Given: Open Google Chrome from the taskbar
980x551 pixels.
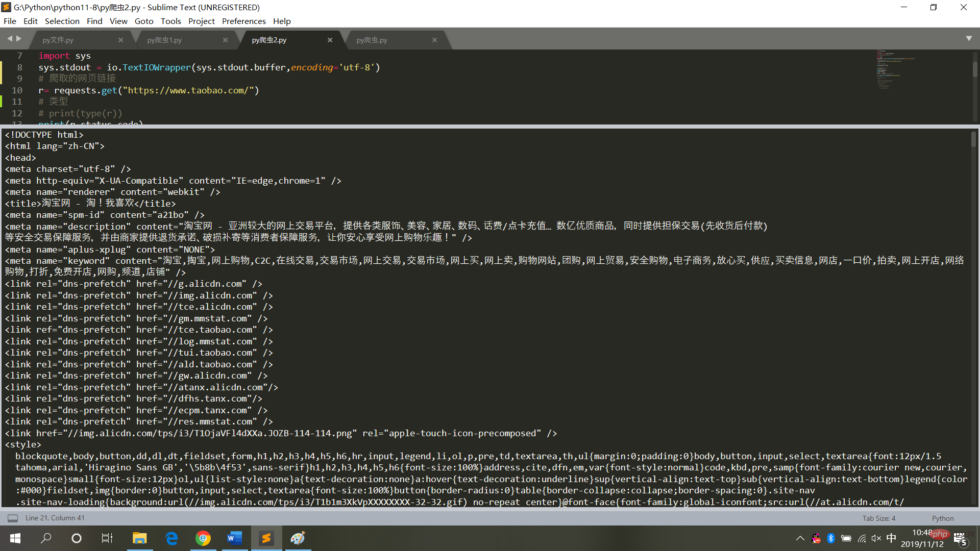Looking at the screenshot, I should (203, 538).
